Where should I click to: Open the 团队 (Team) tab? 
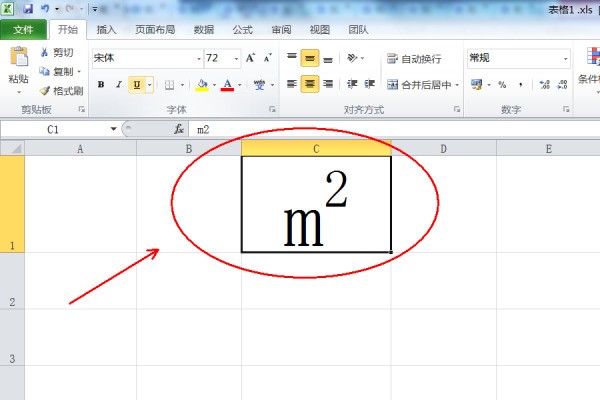click(x=359, y=29)
